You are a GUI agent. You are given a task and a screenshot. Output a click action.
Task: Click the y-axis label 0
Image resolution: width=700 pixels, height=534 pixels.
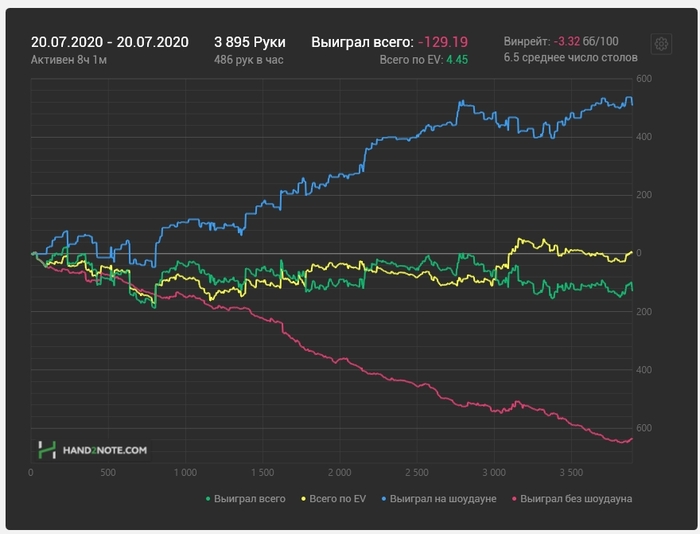639,253
